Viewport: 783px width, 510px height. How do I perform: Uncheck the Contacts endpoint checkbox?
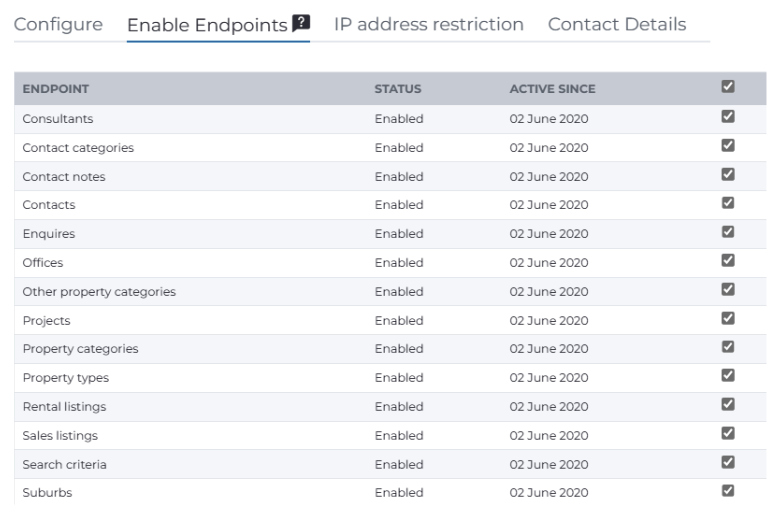(x=728, y=204)
